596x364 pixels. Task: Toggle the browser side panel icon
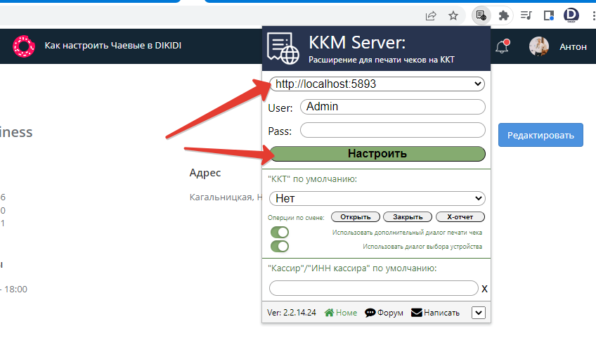coord(549,15)
